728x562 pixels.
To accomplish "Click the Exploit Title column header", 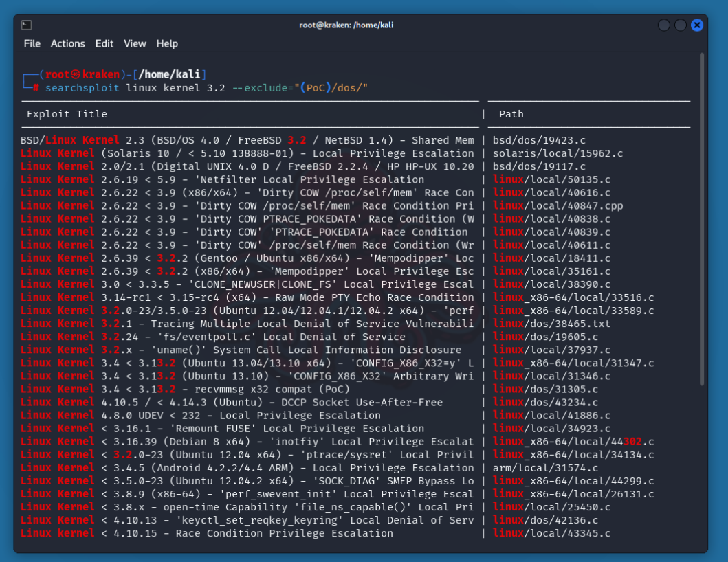I will click(x=67, y=114).
